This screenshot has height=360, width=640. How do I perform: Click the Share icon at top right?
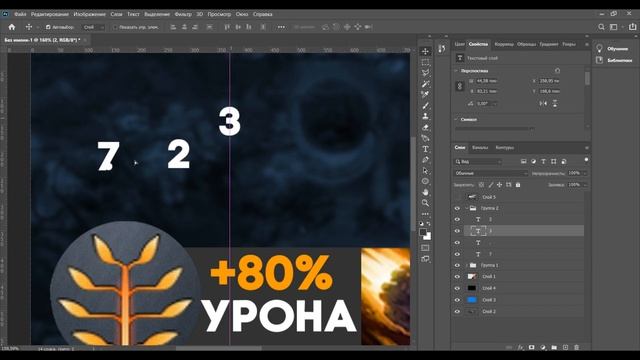[x=632, y=27]
